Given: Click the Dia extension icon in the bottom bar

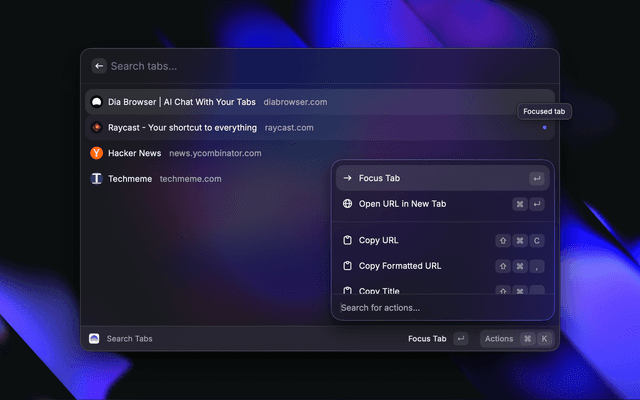Looking at the screenshot, I should click(x=94, y=339).
